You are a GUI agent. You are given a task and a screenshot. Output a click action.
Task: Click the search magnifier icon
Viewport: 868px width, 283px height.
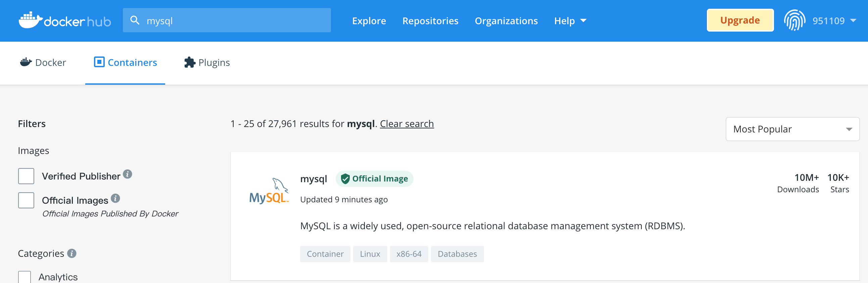135,20
